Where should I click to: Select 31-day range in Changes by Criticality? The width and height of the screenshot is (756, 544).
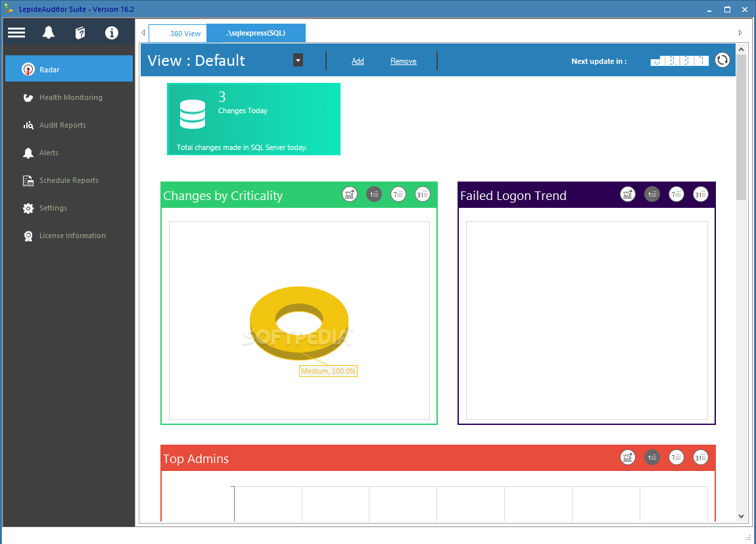click(423, 194)
